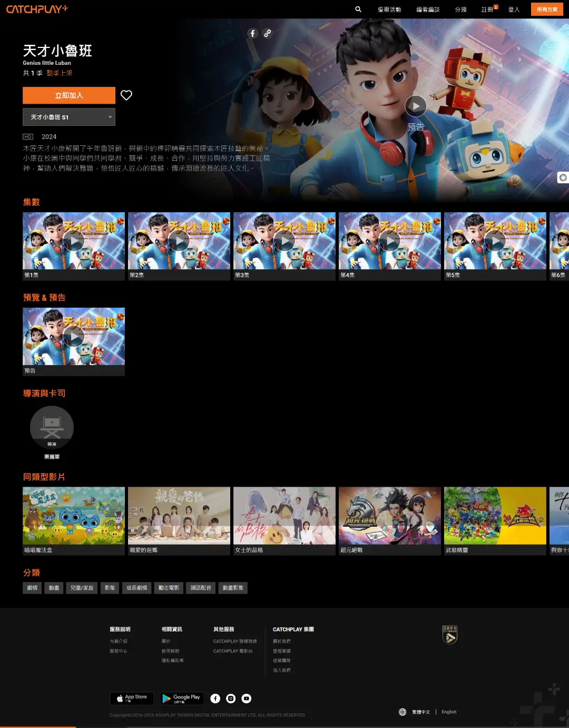Open 里程事蹟 footer link
This screenshot has height=728, width=569.
point(281,651)
